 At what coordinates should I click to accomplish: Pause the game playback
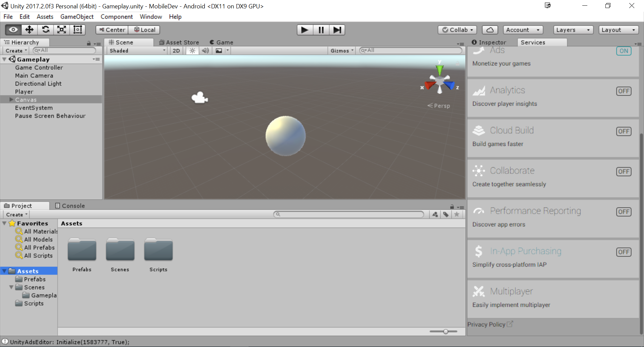click(x=321, y=30)
